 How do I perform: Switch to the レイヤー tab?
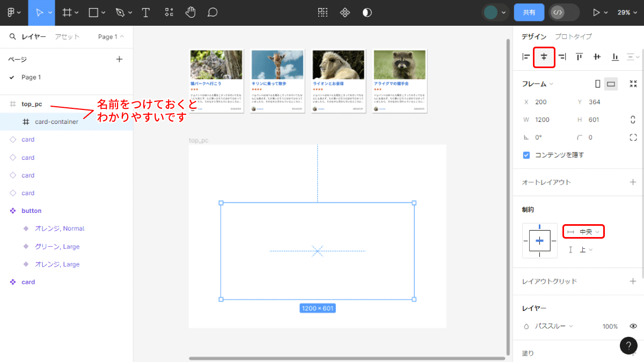pos(34,37)
